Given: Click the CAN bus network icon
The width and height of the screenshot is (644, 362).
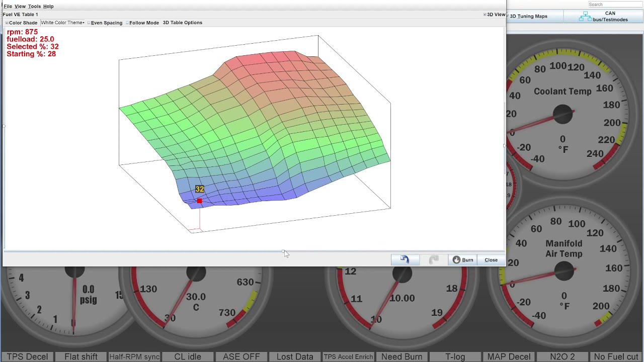Looking at the screenshot, I should point(585,17).
